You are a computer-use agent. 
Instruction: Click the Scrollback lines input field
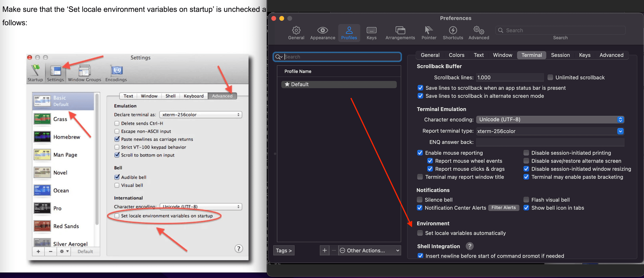509,77
